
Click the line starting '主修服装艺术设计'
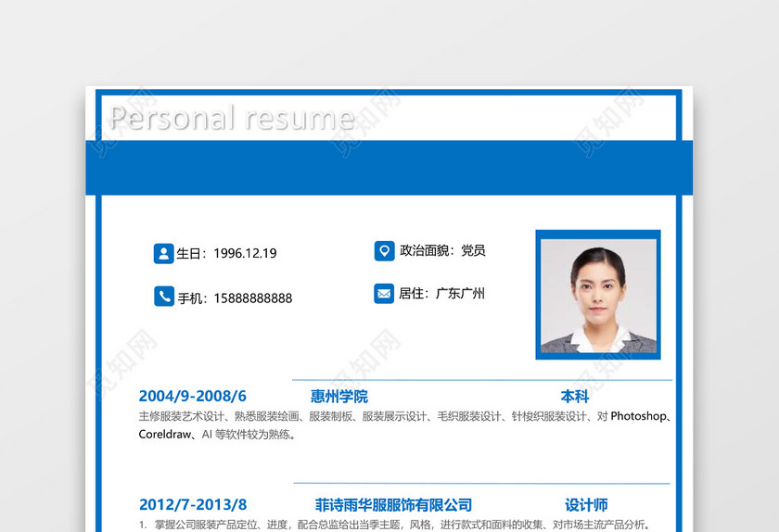pyautogui.click(x=405, y=416)
